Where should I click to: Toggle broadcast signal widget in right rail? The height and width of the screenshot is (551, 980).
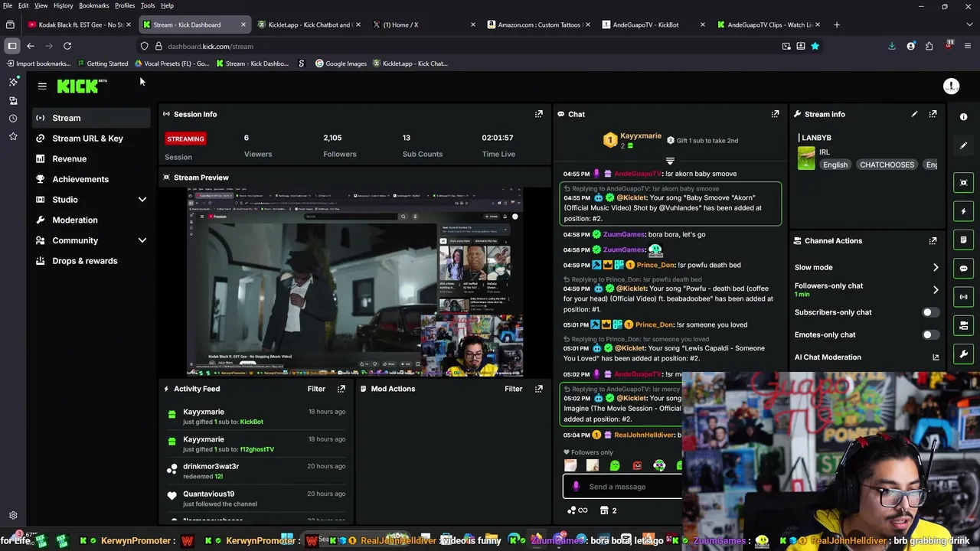(964, 297)
